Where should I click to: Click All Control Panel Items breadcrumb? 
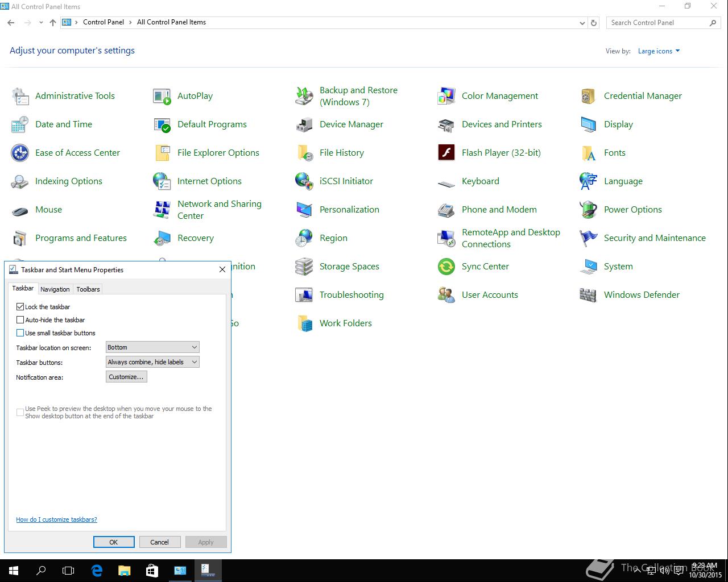coord(171,22)
